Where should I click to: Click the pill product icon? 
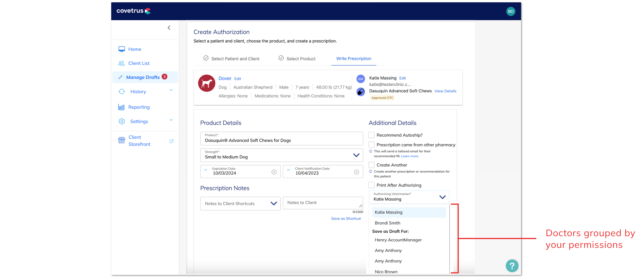point(361,92)
